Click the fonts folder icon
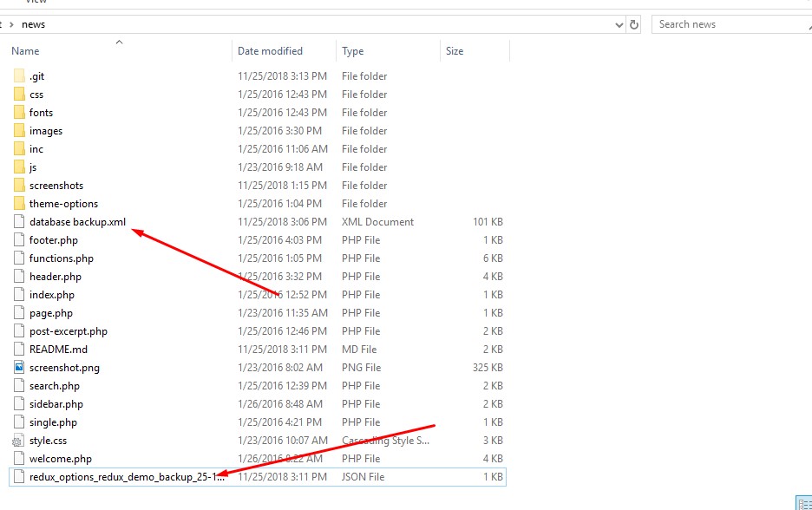The image size is (812, 510). pyautogui.click(x=19, y=113)
